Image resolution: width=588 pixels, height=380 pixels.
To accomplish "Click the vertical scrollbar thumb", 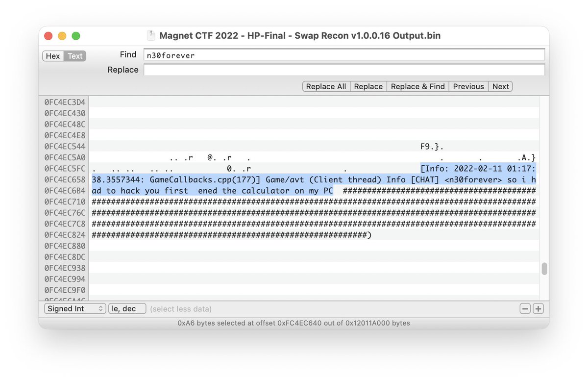I will [544, 269].
